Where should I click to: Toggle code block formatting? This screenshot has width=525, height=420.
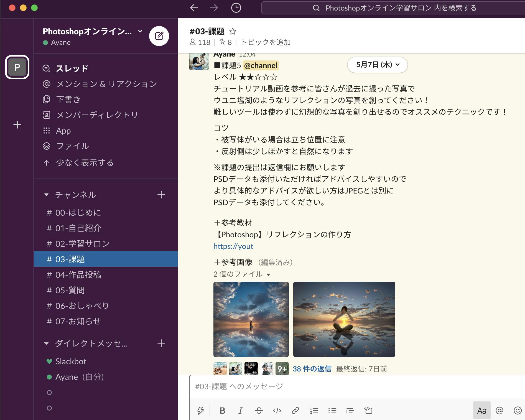(x=368, y=411)
